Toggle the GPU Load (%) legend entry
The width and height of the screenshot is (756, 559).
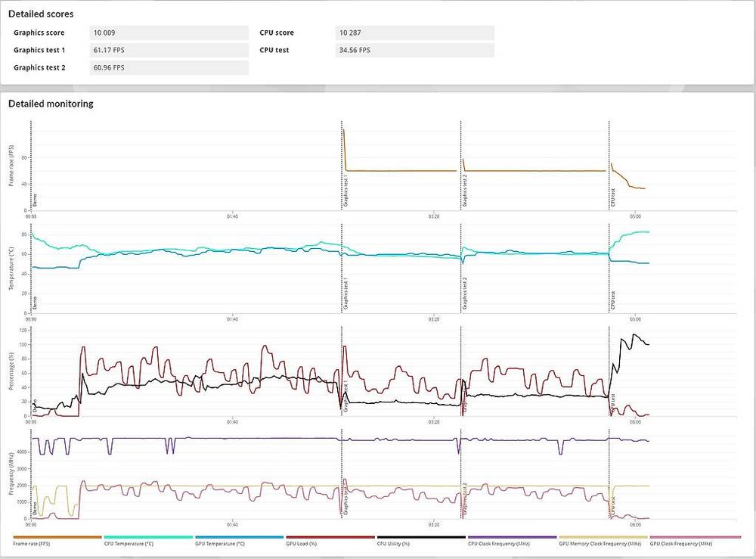330,541
